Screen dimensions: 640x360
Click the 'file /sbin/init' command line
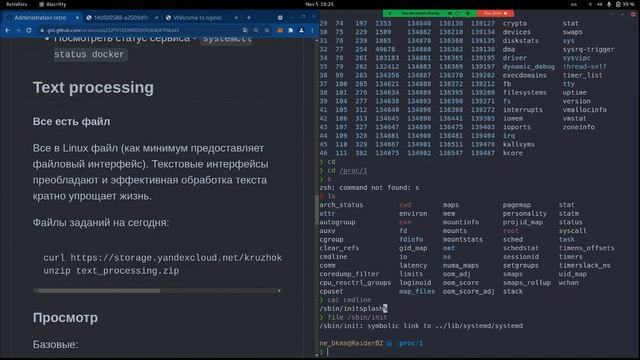[357, 317]
